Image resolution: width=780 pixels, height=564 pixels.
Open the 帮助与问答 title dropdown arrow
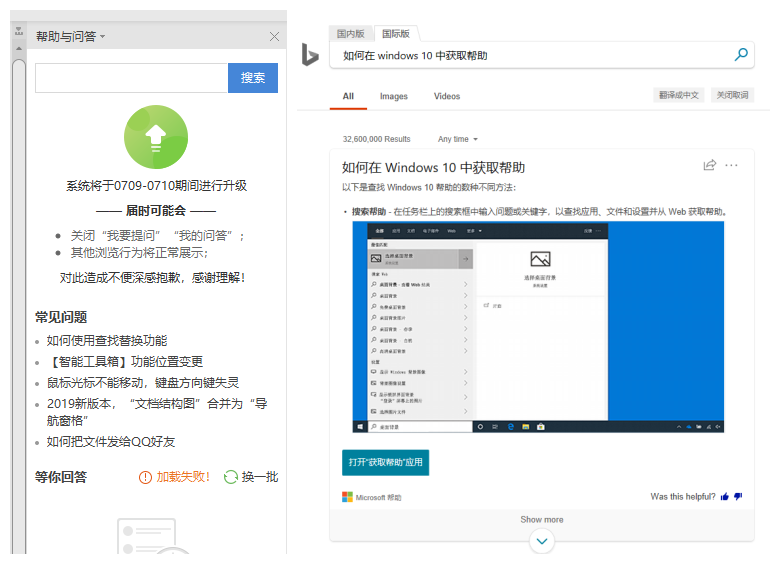tap(102, 36)
